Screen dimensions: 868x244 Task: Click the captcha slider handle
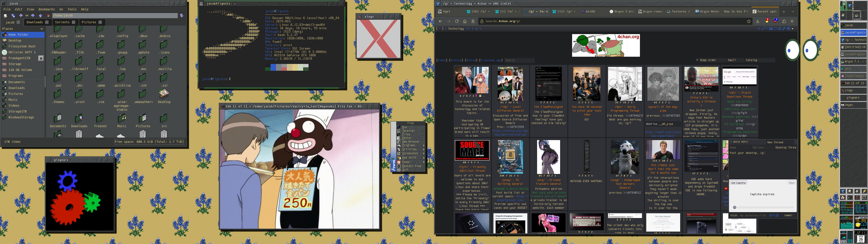735,207
